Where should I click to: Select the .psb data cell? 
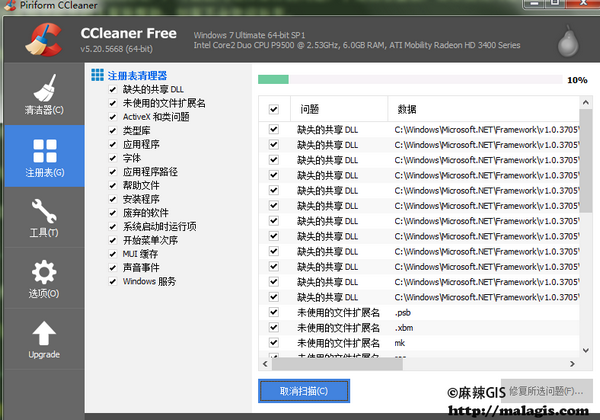(x=403, y=313)
